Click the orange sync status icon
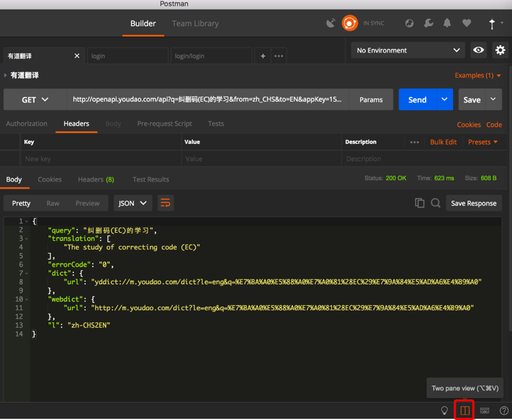The width and height of the screenshot is (512, 420). pos(349,23)
